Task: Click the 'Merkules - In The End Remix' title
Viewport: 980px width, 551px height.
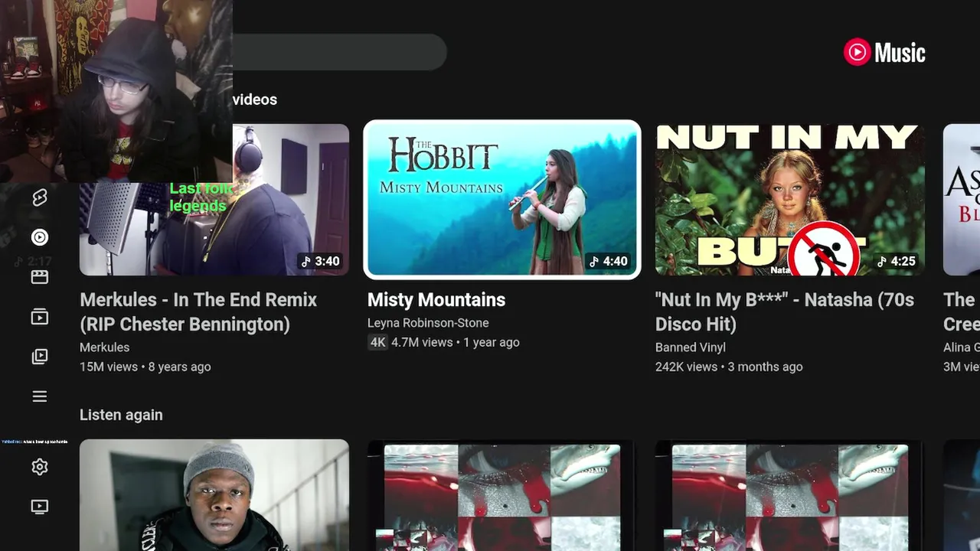Action: point(198,311)
